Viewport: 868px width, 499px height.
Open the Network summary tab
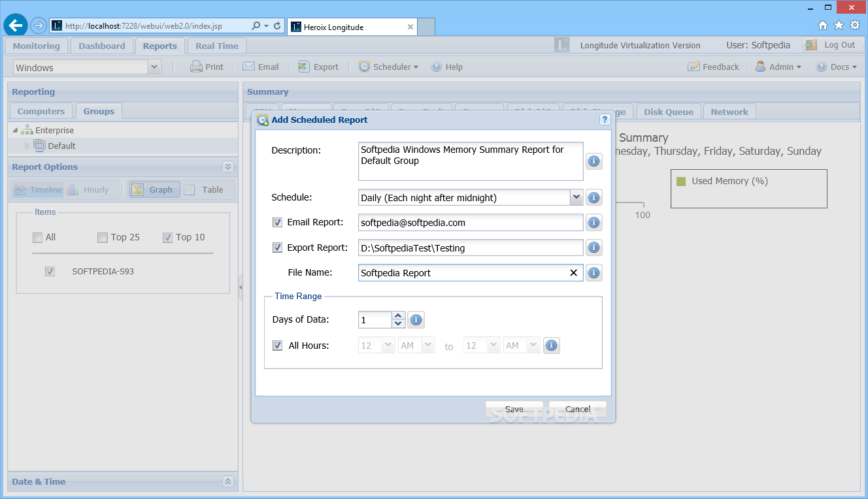(x=729, y=112)
